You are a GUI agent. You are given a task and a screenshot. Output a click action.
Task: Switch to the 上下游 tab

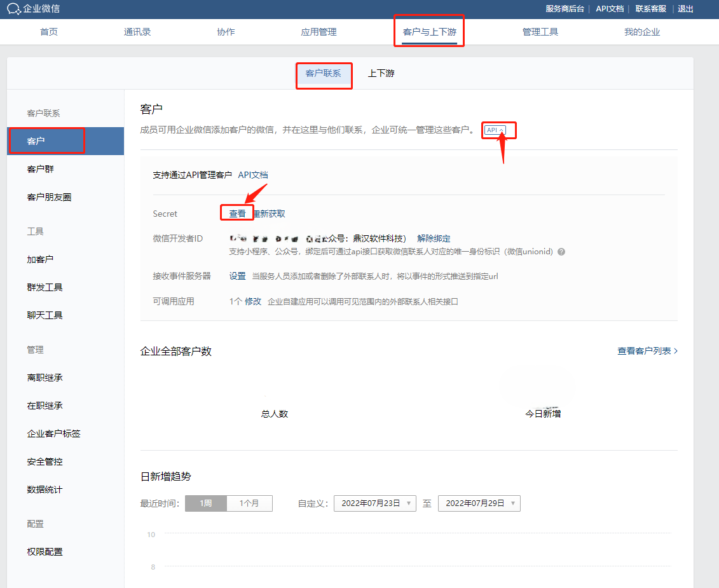click(x=381, y=73)
